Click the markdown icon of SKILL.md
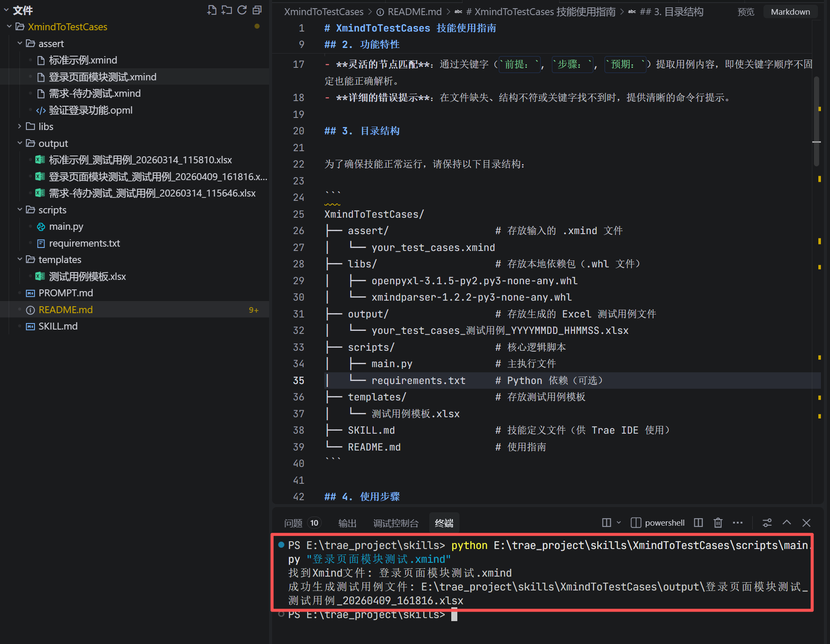This screenshot has width=830, height=644. (x=30, y=327)
